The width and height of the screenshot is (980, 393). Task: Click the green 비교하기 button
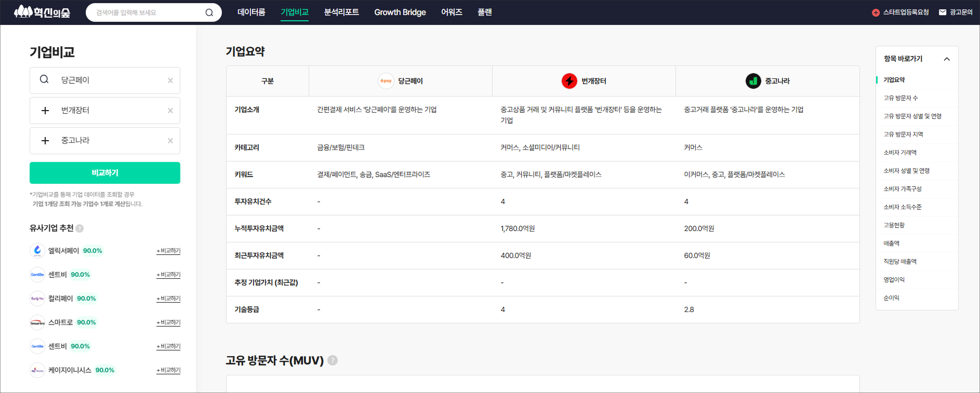[105, 173]
